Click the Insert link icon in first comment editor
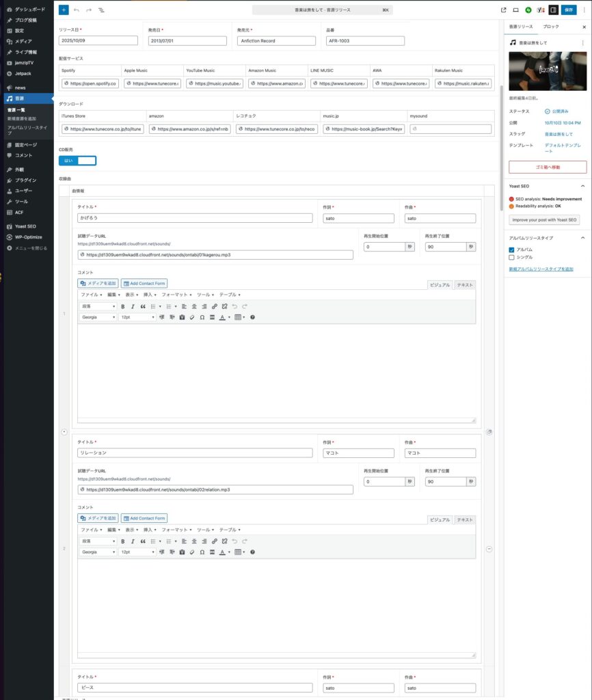The image size is (592, 700). click(214, 306)
